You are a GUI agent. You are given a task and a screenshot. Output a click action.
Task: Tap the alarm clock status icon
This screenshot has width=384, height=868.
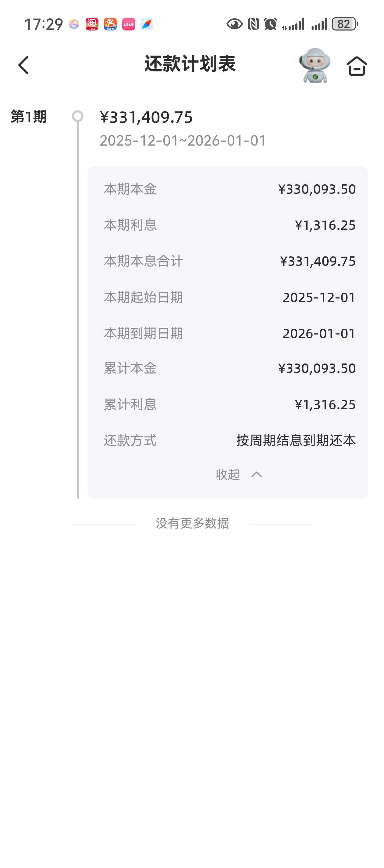click(270, 24)
